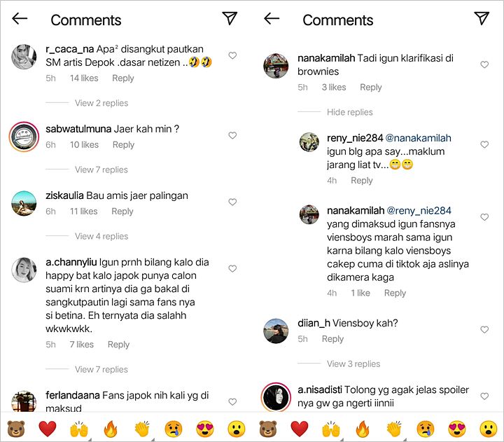Tap the heart beside diian_h's comment
Screen dimensions: 504x442
coord(484,329)
